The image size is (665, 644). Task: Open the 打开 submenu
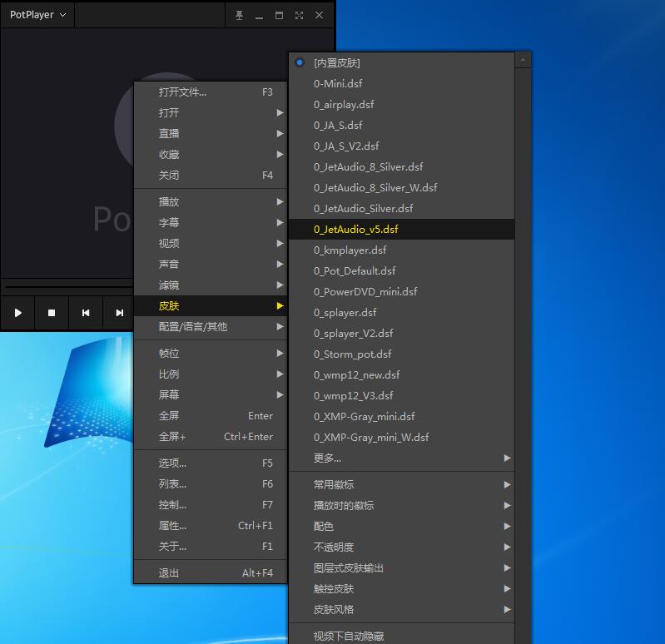coord(211,113)
